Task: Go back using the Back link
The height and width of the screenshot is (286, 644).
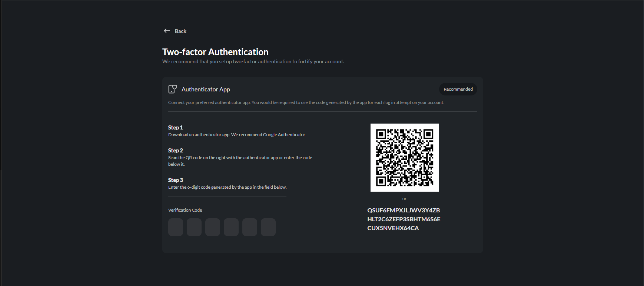Action: tap(180, 31)
